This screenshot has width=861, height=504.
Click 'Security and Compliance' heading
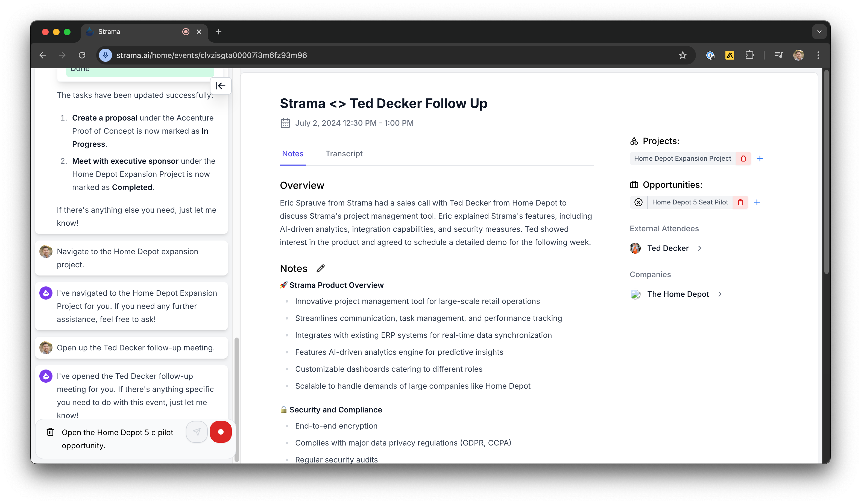(336, 410)
